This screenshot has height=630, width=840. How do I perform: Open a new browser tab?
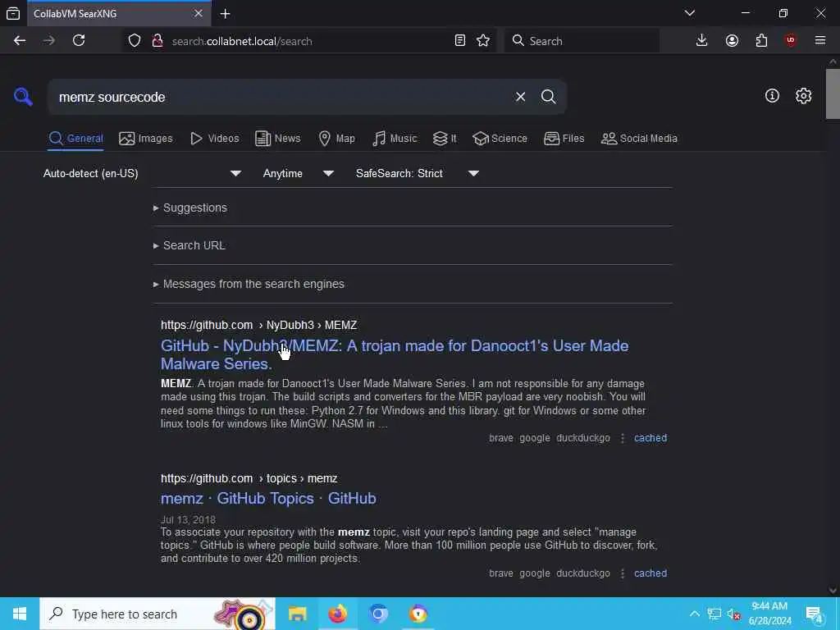(226, 14)
